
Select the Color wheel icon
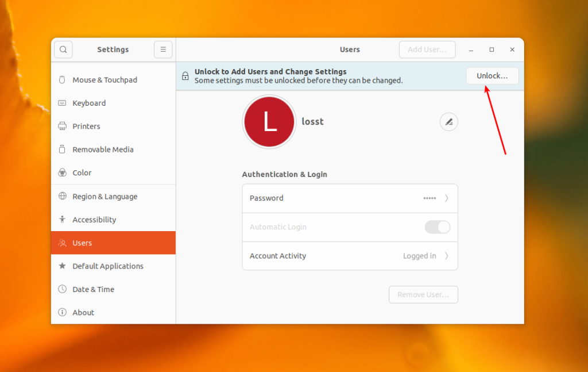pyautogui.click(x=62, y=172)
